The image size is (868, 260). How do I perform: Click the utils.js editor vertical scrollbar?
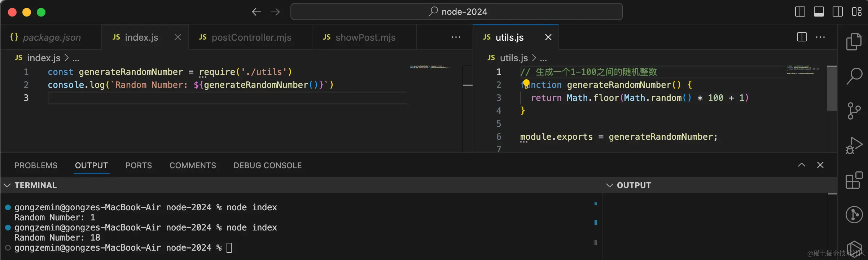pyautogui.click(x=832, y=89)
